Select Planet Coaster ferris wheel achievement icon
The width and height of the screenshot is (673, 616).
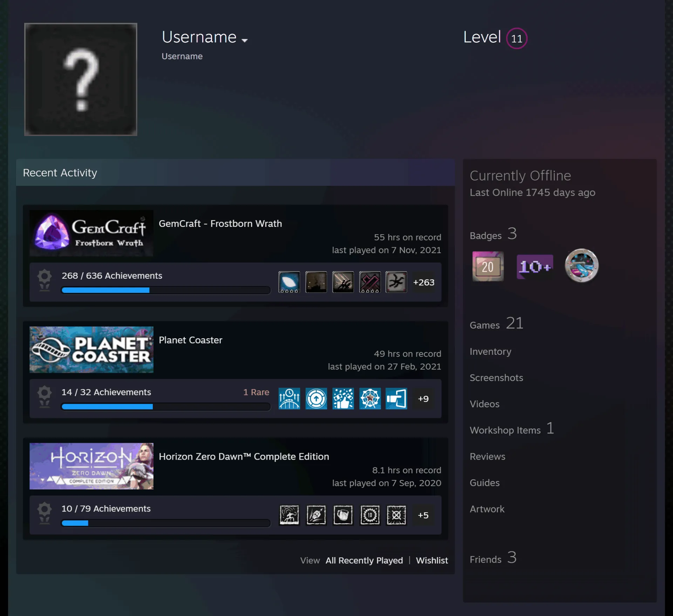click(x=370, y=398)
